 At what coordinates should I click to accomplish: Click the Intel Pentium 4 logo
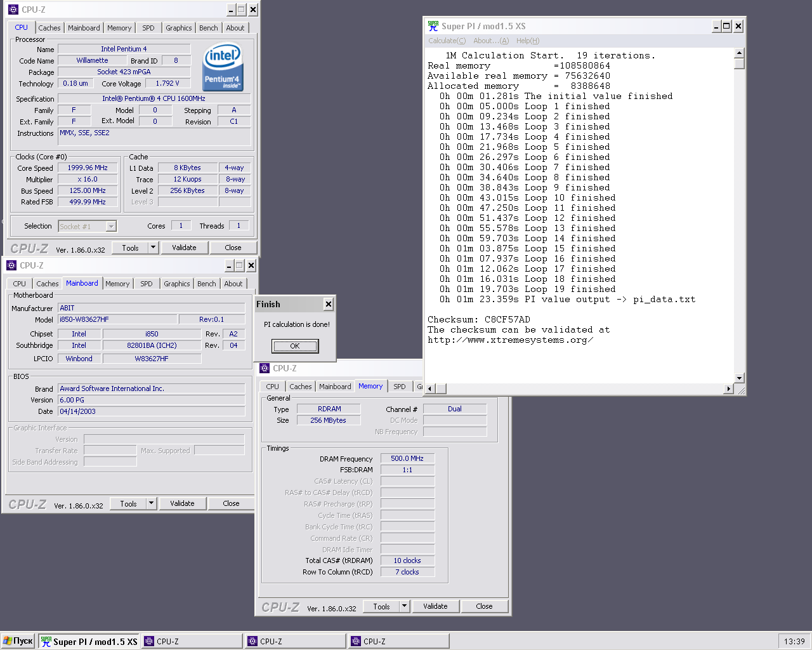(223, 67)
